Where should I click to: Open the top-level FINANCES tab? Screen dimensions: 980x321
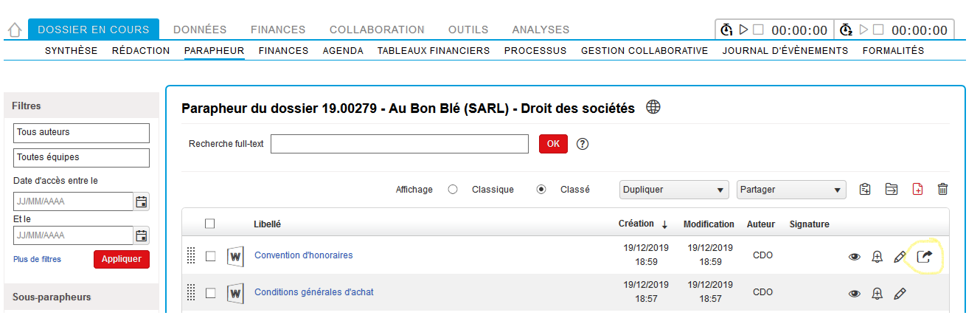pyautogui.click(x=278, y=30)
